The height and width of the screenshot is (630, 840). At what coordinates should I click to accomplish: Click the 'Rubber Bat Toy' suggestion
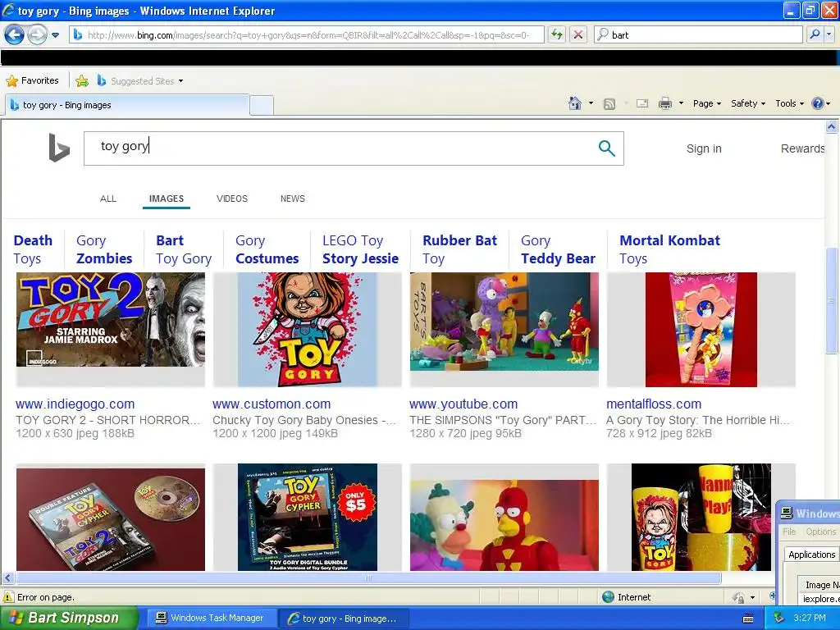point(459,249)
